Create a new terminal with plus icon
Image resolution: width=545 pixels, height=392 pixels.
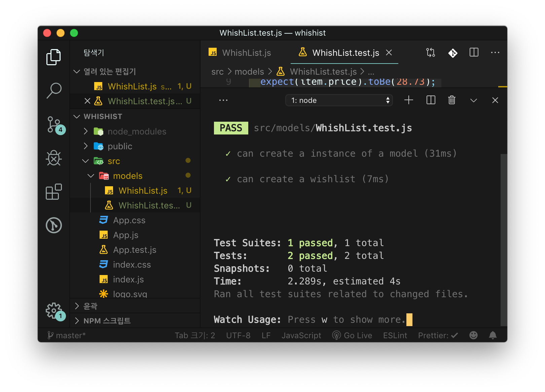click(x=409, y=100)
